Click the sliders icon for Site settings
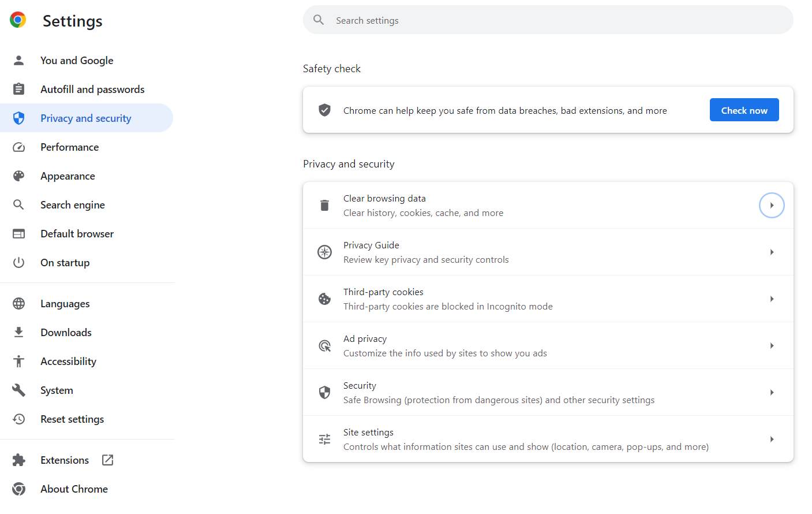812x514 pixels. coord(325,439)
